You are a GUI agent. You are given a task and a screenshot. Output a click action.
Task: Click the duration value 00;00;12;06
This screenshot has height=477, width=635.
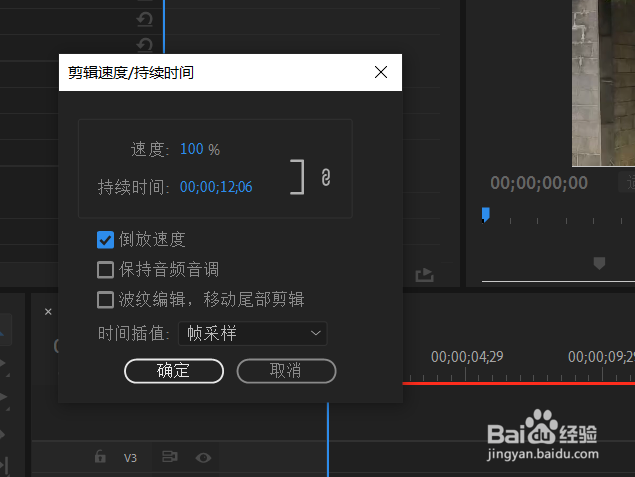pos(216,187)
